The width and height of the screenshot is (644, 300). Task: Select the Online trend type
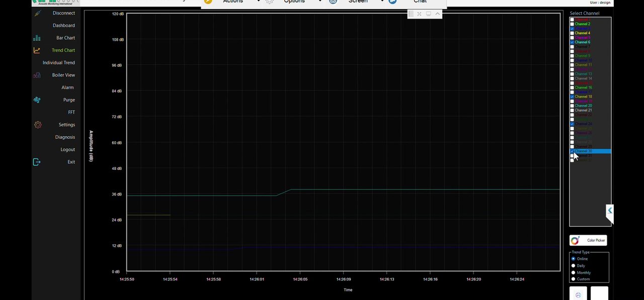[574, 259]
